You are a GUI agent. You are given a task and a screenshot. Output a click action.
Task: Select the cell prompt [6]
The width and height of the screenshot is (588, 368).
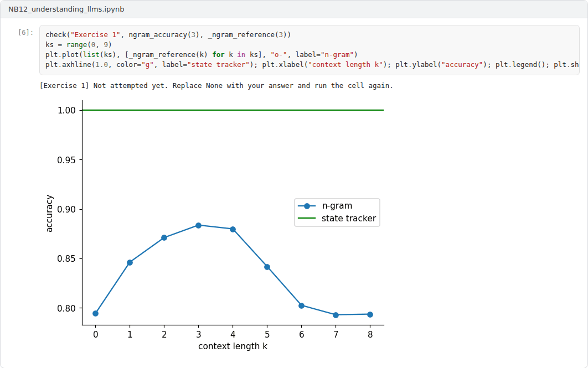[25, 33]
